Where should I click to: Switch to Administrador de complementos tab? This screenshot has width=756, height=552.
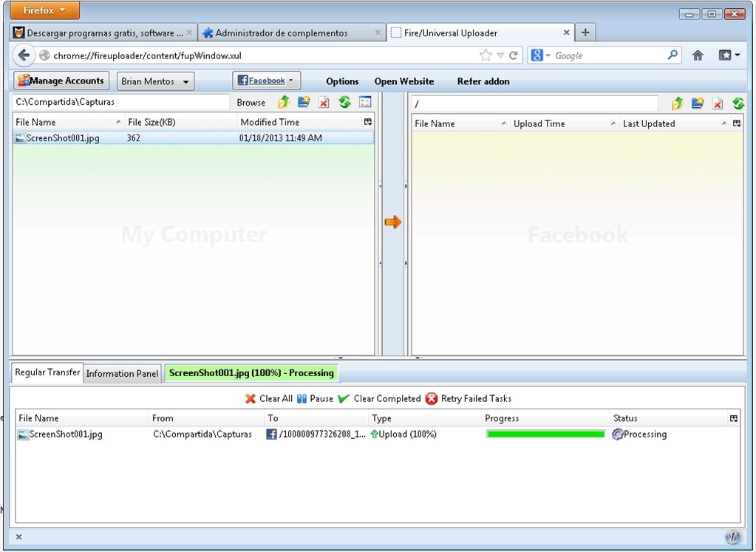tap(292, 33)
